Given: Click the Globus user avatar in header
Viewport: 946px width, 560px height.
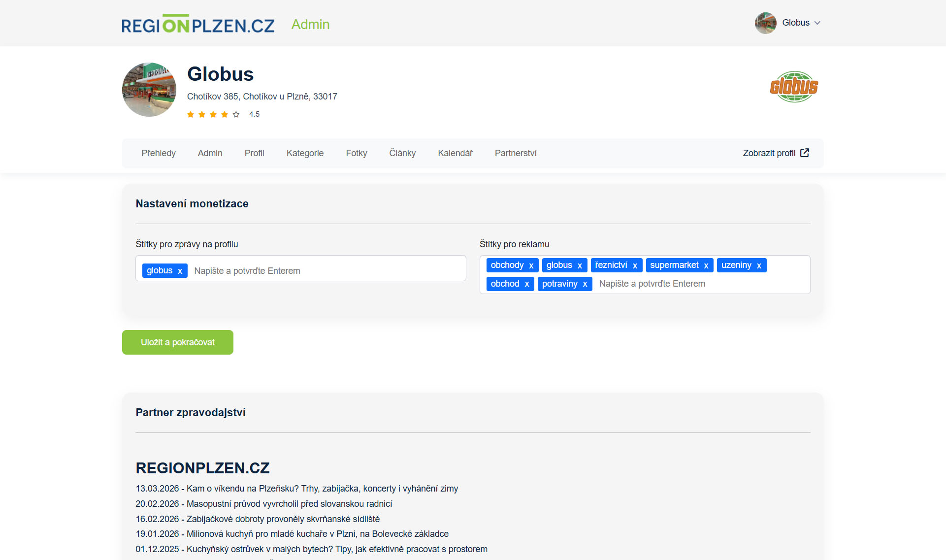Looking at the screenshot, I should pyautogui.click(x=766, y=23).
